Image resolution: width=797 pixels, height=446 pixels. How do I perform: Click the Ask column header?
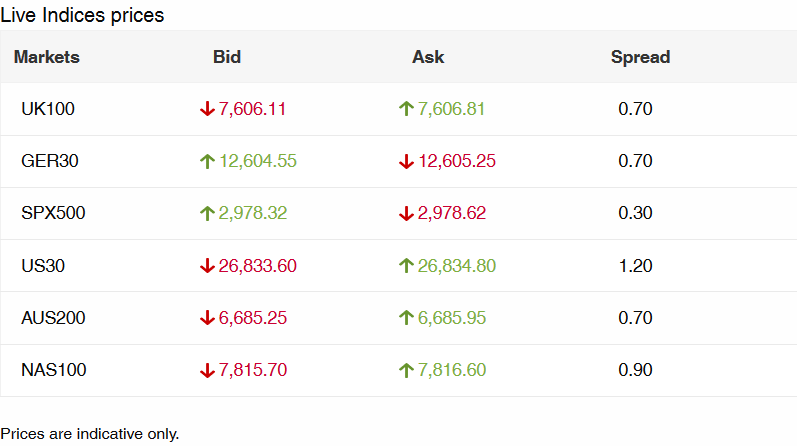[x=428, y=57]
